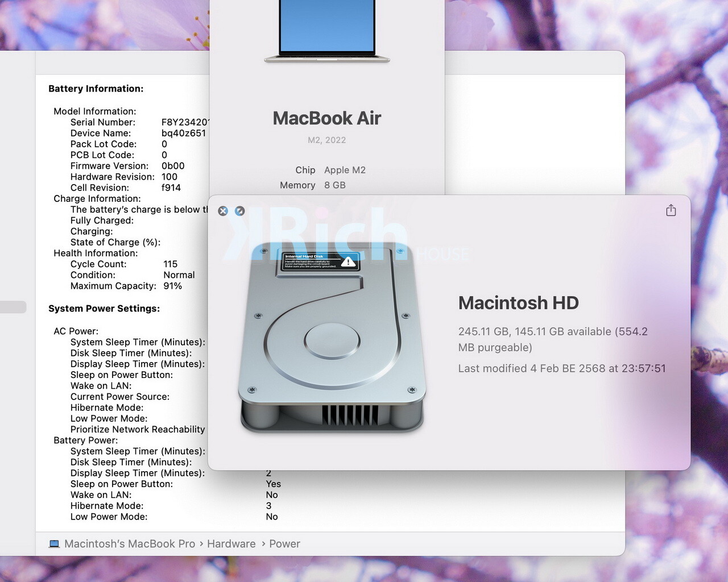The height and width of the screenshot is (582, 728).
Task: Click the "Cell Revision:" label
Action: [x=100, y=188]
